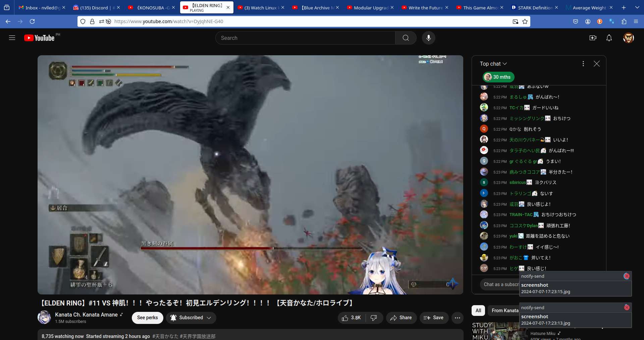This screenshot has width=644, height=340.
Task: Switch to the Modular Upgrade tab
Action: [370, 7]
